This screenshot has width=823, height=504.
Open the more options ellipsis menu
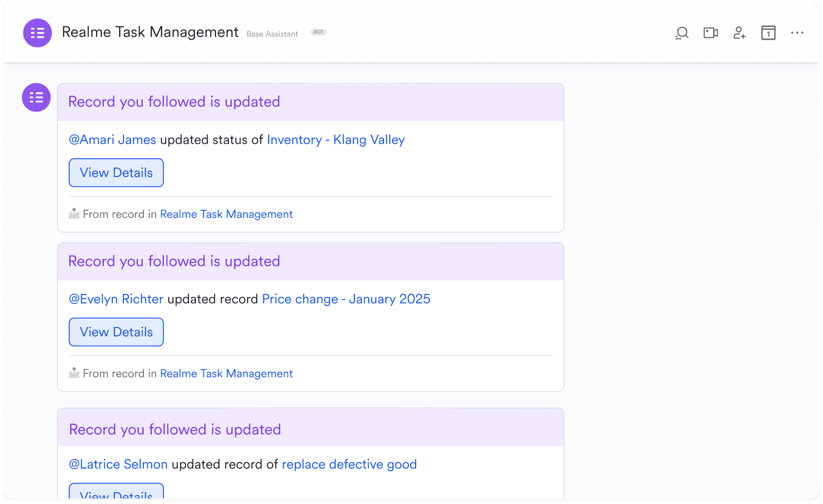coord(797,33)
